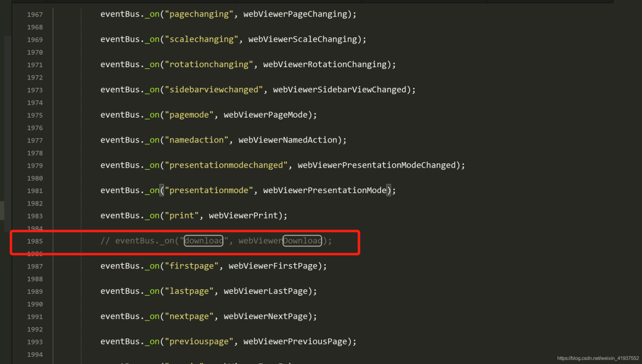Image resolution: width=642 pixels, height=364 pixels.
Task: Click the "previouspage" string literal
Action: click(199, 341)
